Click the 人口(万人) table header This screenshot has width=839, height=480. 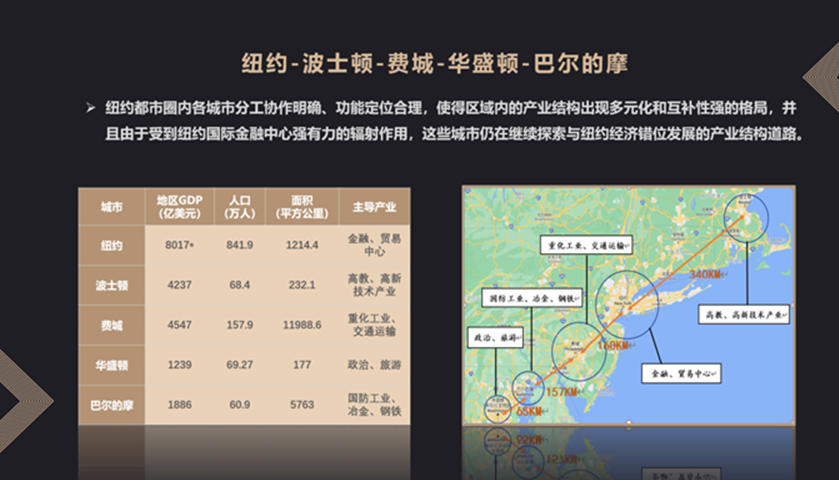240,207
